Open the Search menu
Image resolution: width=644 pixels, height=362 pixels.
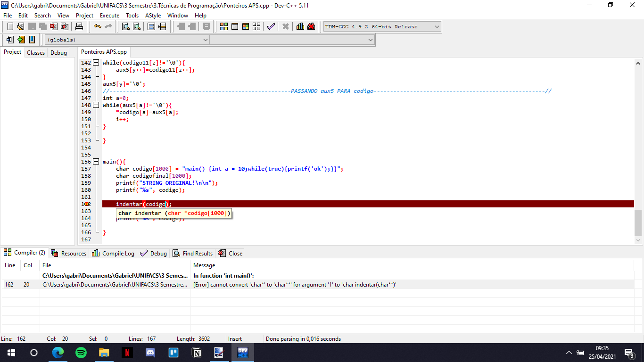pos(42,16)
